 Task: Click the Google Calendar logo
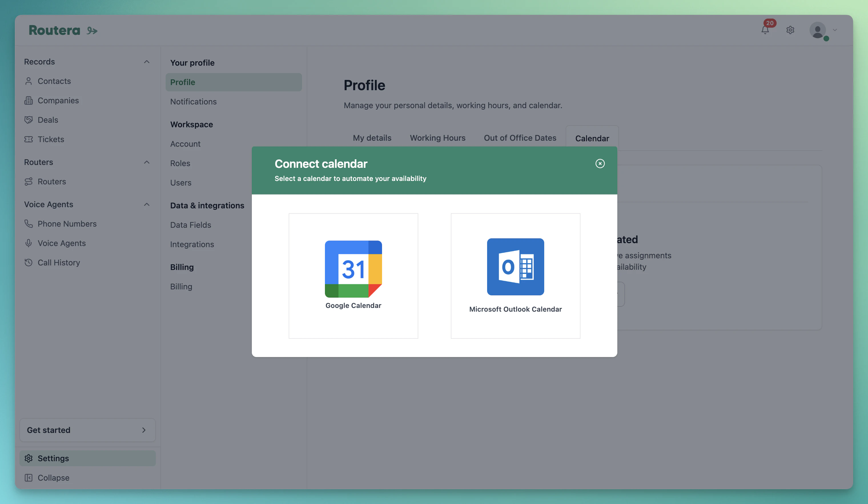point(353,269)
